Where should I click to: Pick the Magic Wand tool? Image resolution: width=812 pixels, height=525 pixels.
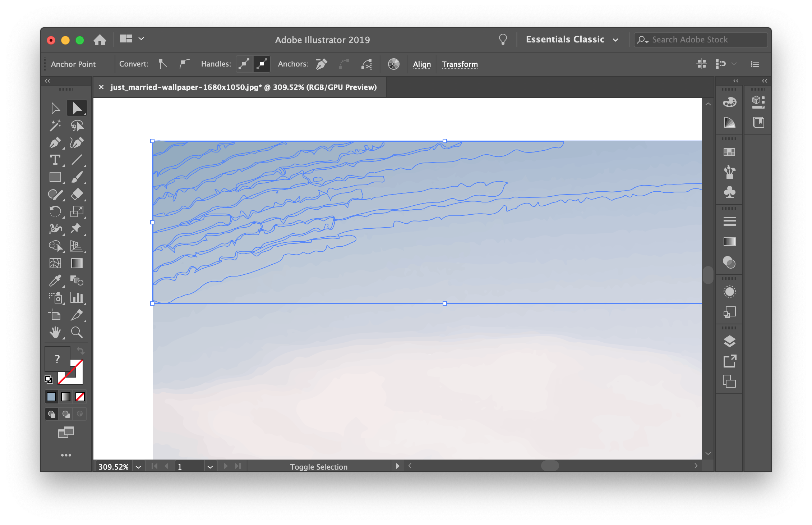pyautogui.click(x=55, y=125)
